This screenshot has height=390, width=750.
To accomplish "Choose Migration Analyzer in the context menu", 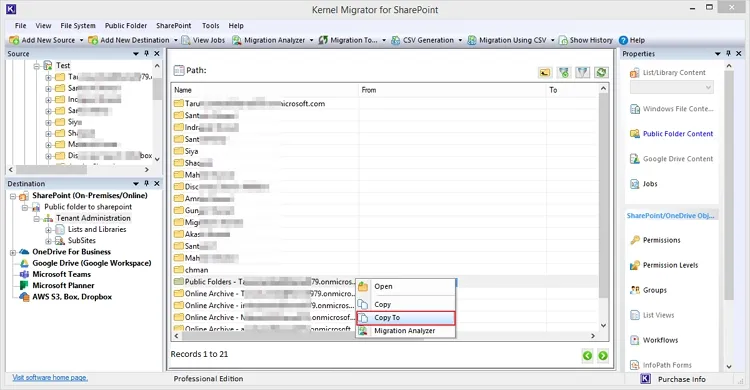I will 406,331.
